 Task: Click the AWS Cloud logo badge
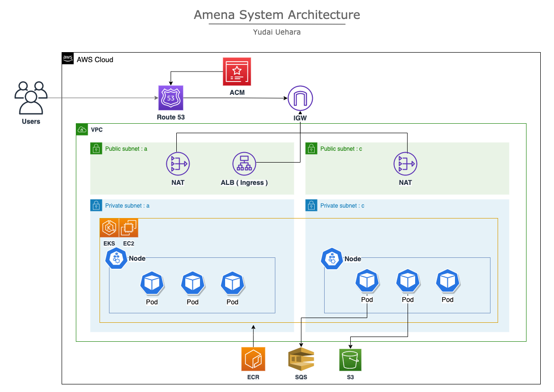click(x=67, y=58)
